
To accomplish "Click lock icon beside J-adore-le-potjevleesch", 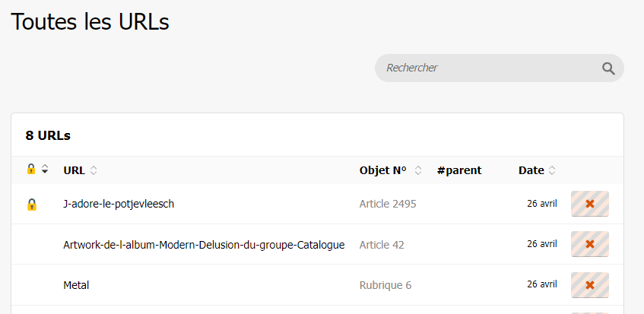I will click(x=32, y=205).
